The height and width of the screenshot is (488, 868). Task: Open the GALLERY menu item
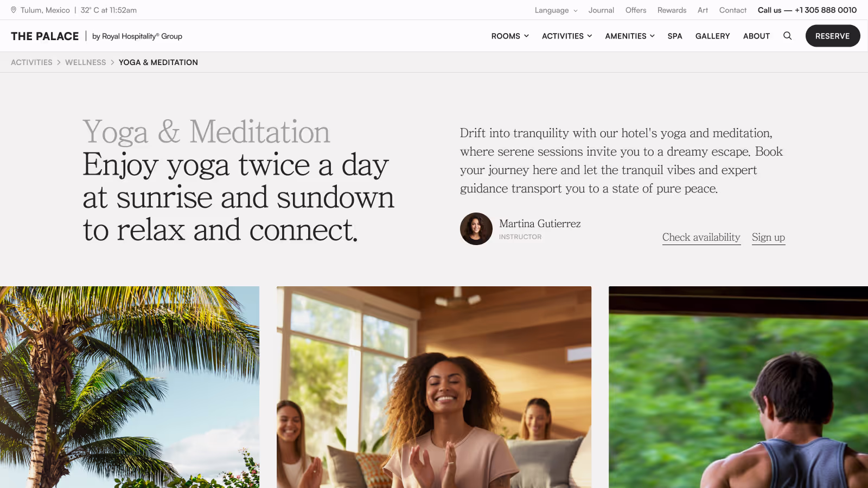click(712, 36)
